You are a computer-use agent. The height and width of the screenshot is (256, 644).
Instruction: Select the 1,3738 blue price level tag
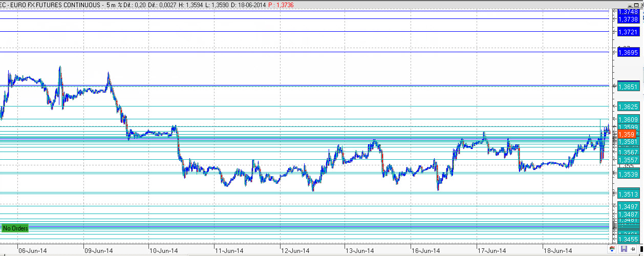pyautogui.click(x=629, y=19)
